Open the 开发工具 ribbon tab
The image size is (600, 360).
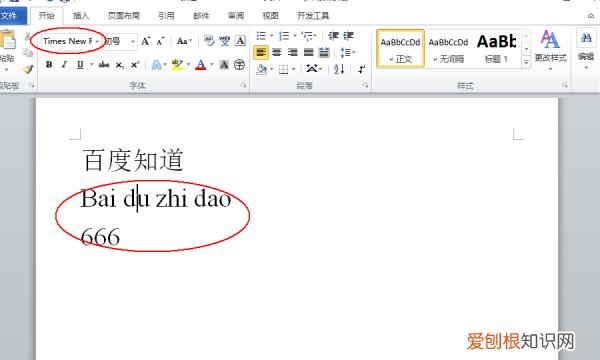(x=313, y=16)
